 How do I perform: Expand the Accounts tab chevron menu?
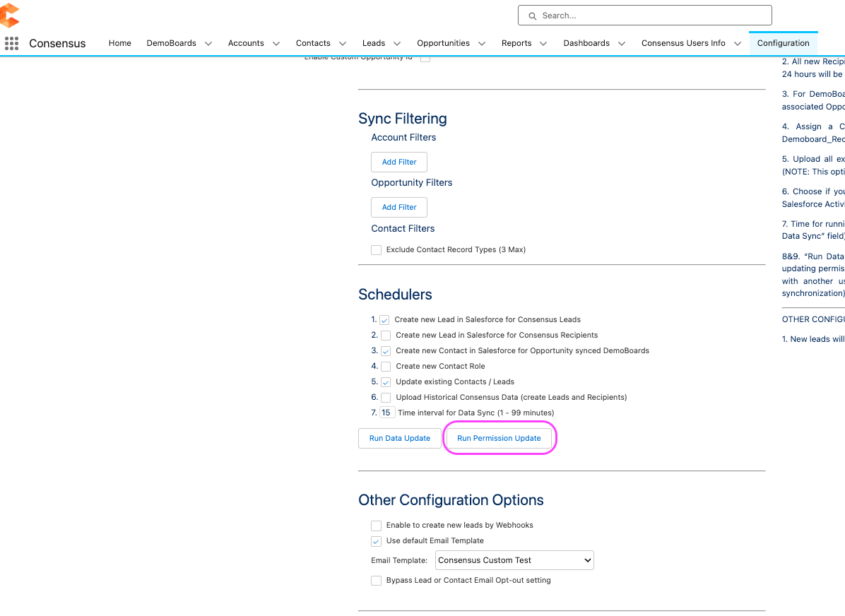276,44
